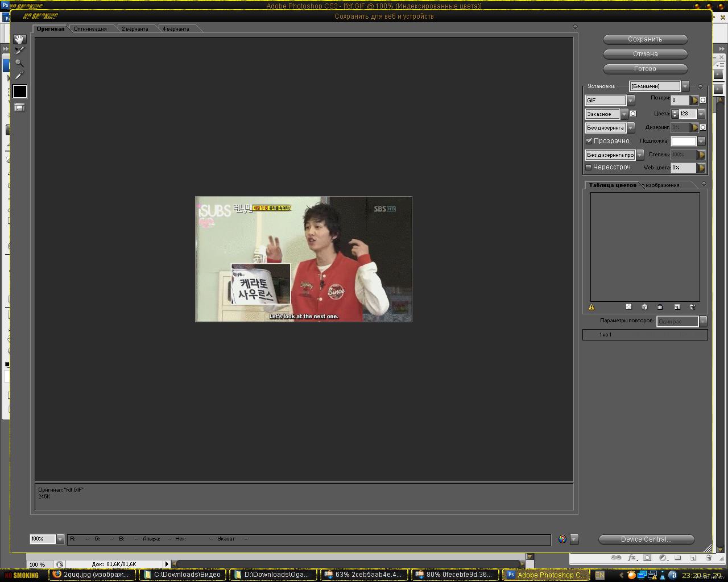
Task: Click the fx layer style icon
Action: click(x=631, y=558)
